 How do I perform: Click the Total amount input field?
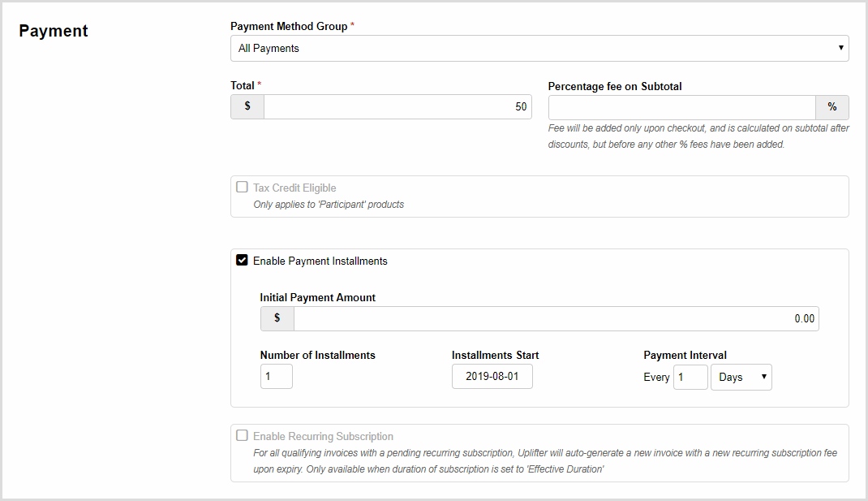click(x=397, y=107)
